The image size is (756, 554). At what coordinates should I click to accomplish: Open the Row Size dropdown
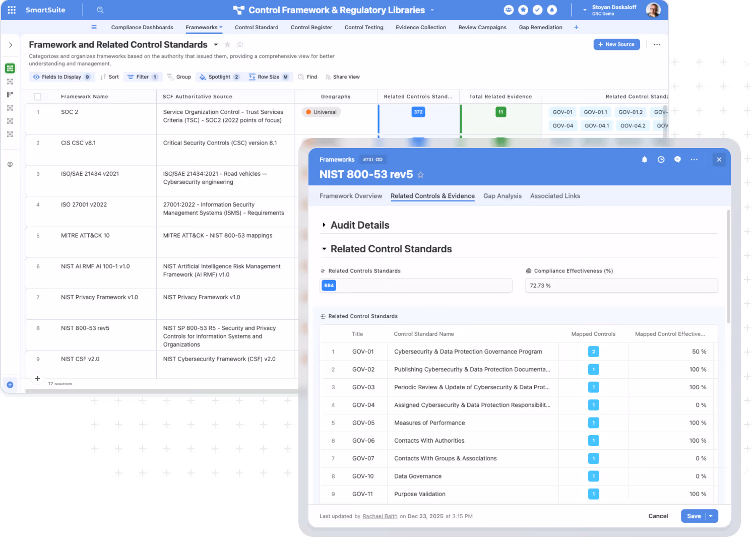coord(269,77)
